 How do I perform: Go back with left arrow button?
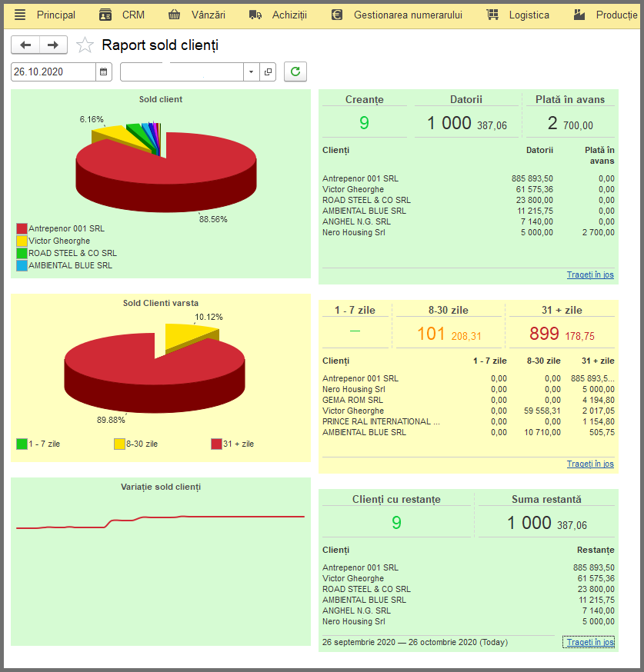click(x=25, y=45)
